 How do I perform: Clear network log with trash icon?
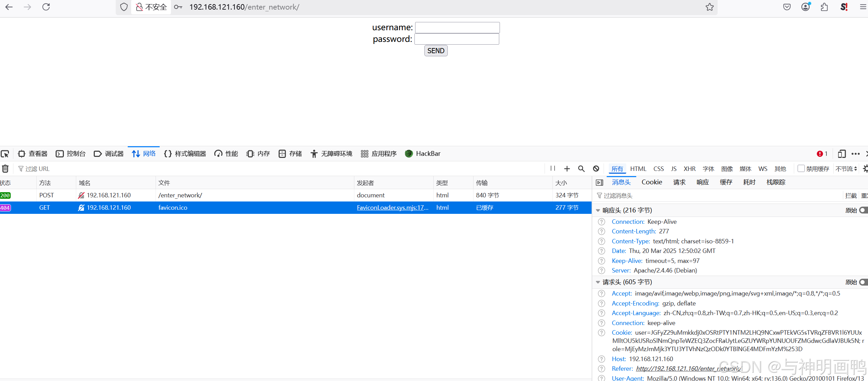[5, 169]
